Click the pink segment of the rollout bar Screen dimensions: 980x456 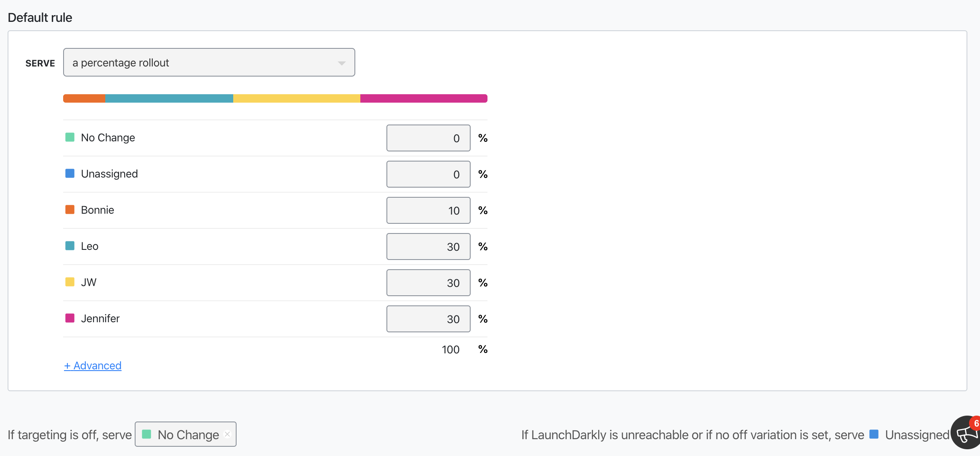423,98
